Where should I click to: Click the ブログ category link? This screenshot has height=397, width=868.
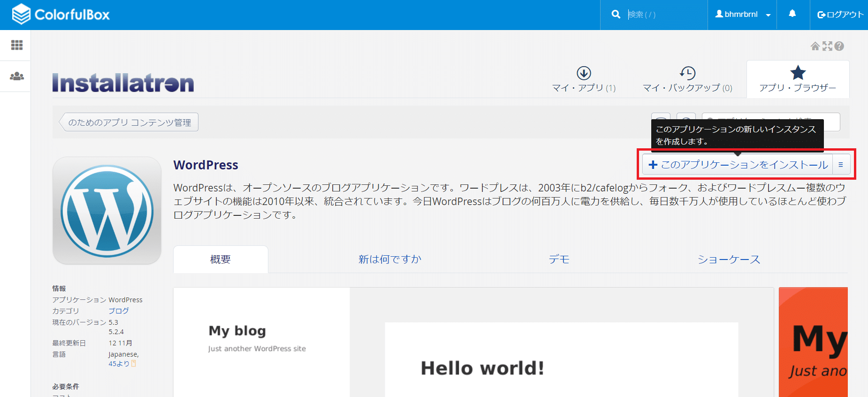119,311
